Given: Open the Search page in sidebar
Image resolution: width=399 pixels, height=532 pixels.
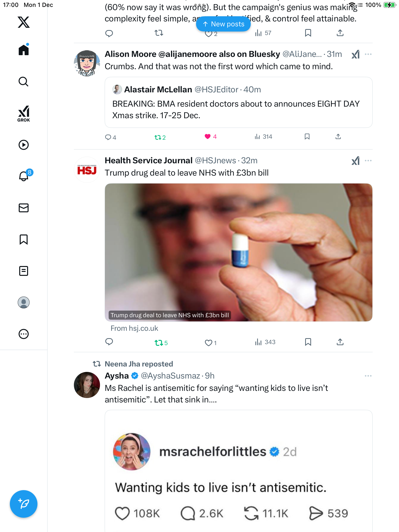Looking at the screenshot, I should tap(24, 82).
